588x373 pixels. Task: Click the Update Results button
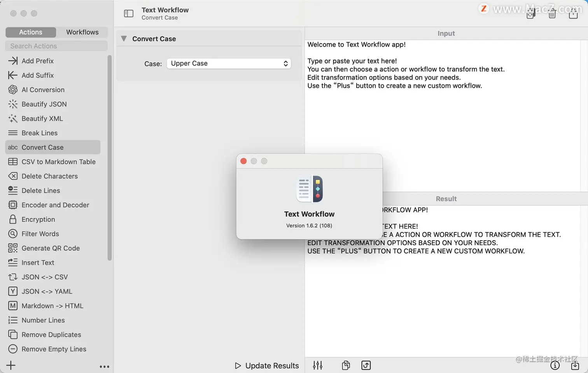pos(267,366)
